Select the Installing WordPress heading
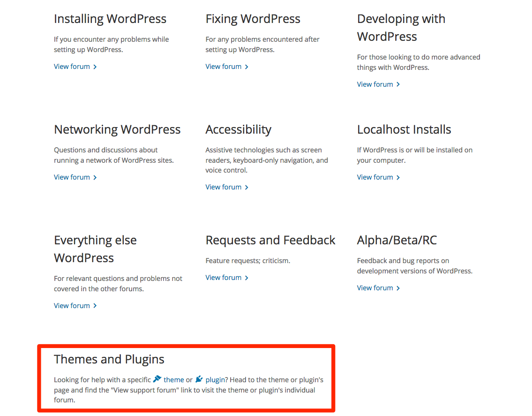Image resolution: width=532 pixels, height=416 pixels. [110, 19]
